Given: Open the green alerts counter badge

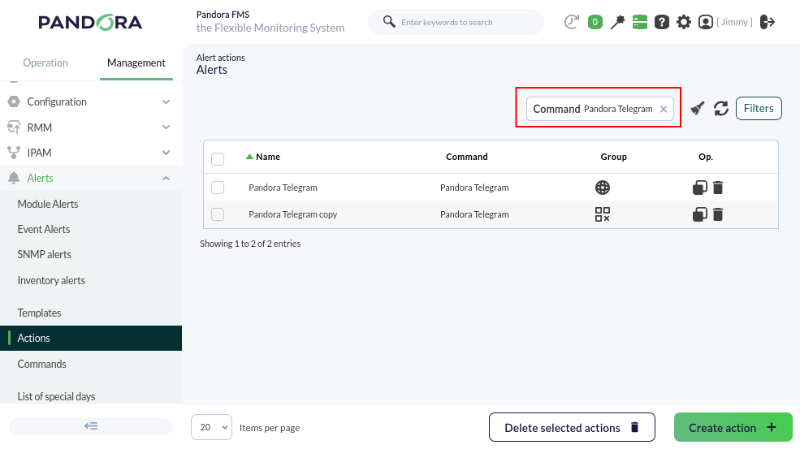Looking at the screenshot, I should coord(595,22).
